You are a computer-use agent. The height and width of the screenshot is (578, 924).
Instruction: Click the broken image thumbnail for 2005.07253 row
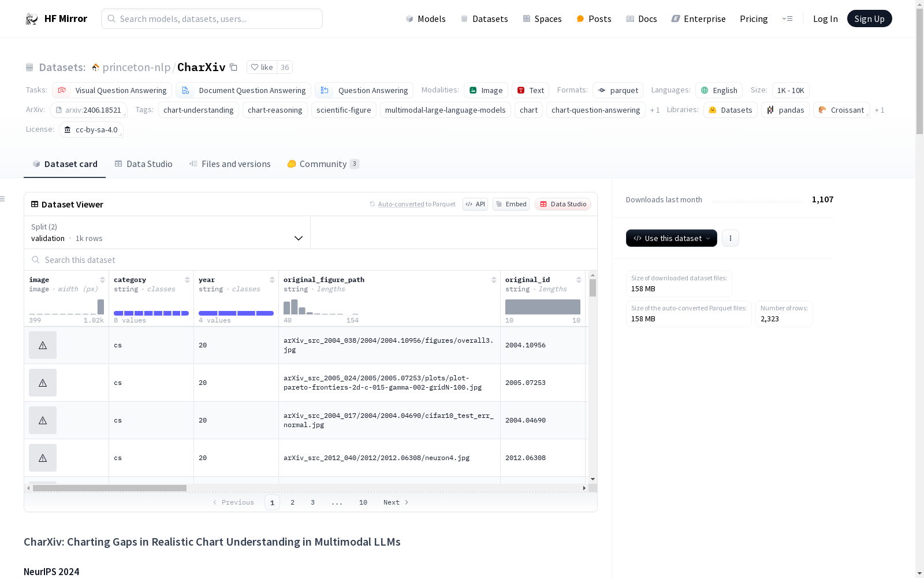(x=43, y=383)
